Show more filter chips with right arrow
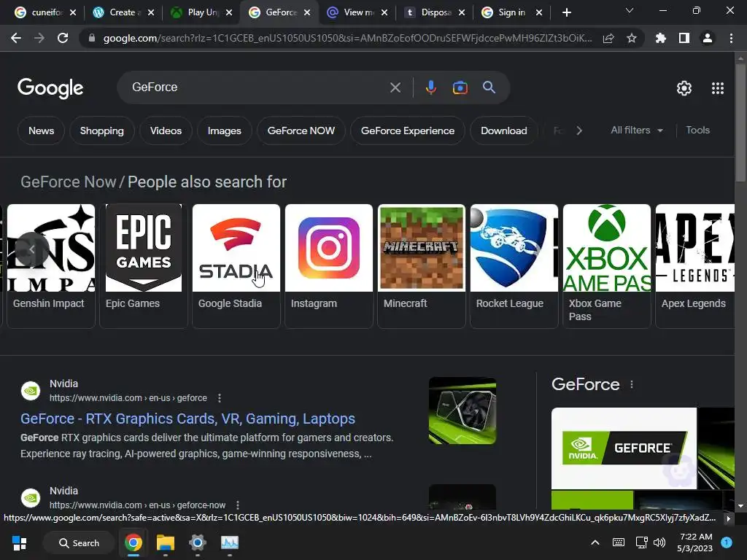This screenshot has height=560, width=747. (579, 131)
